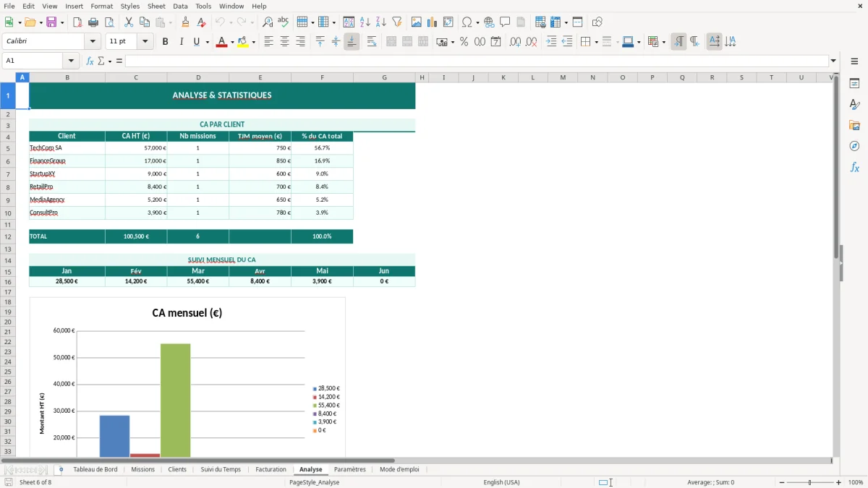Increase indent of cell
868x488 pixels.
point(551,42)
